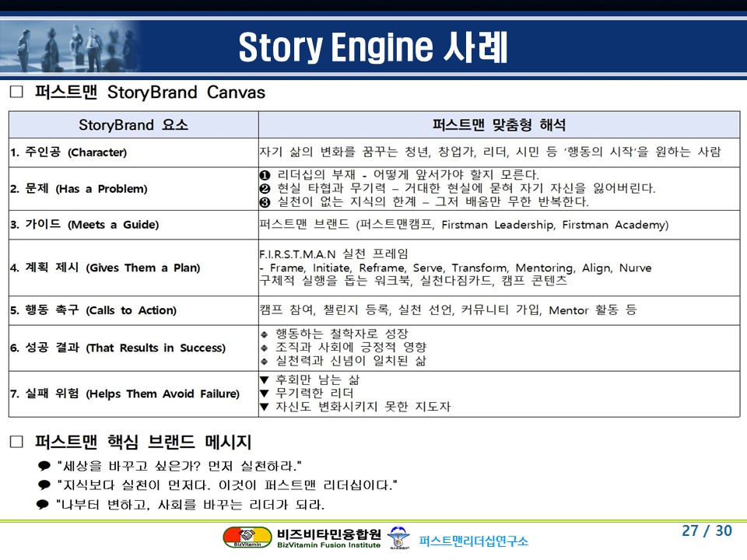Click the diamond bullet before 행동하는 철학자로 성장
The width and height of the screenshot is (747, 560).
[265, 334]
